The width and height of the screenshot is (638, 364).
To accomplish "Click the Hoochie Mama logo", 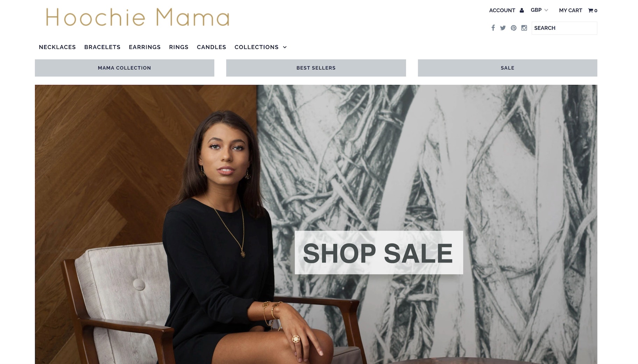I will [x=137, y=17].
